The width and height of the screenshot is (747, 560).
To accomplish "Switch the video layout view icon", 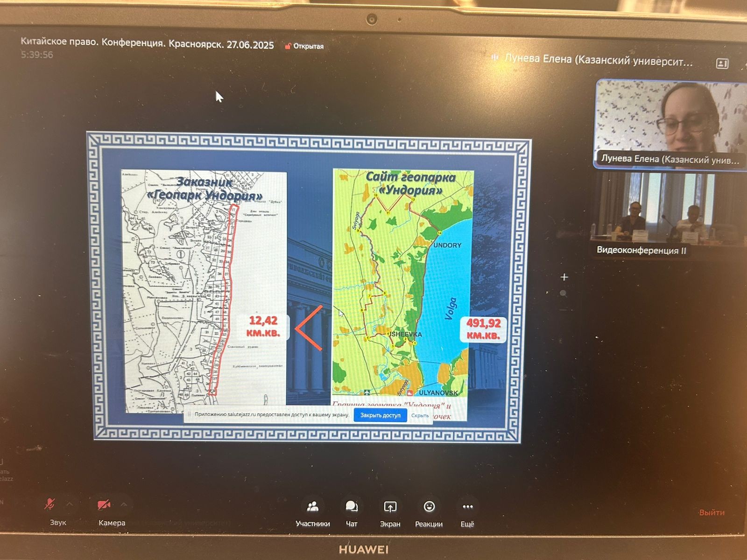I will [x=722, y=63].
